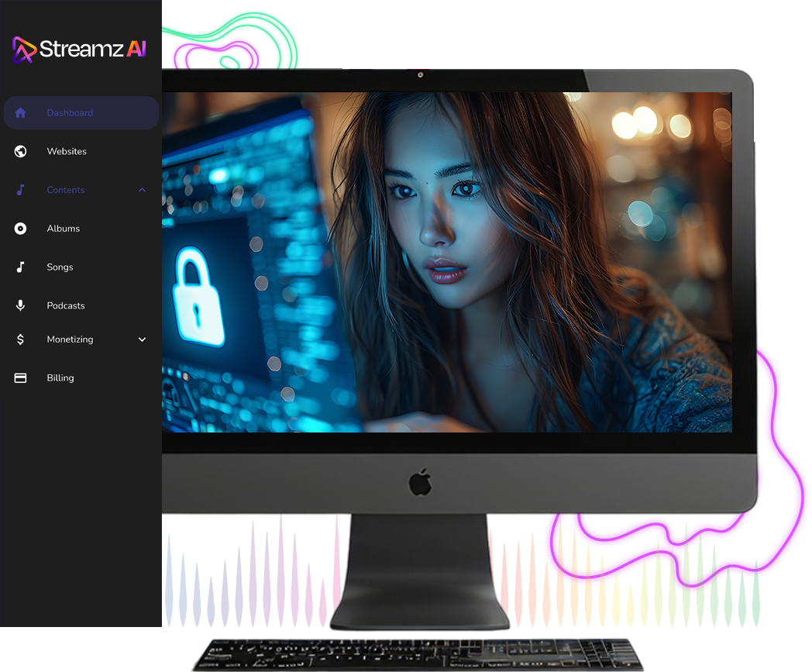Click the Contents music note icon
Screen dimensions: 812x672
[x=21, y=190]
